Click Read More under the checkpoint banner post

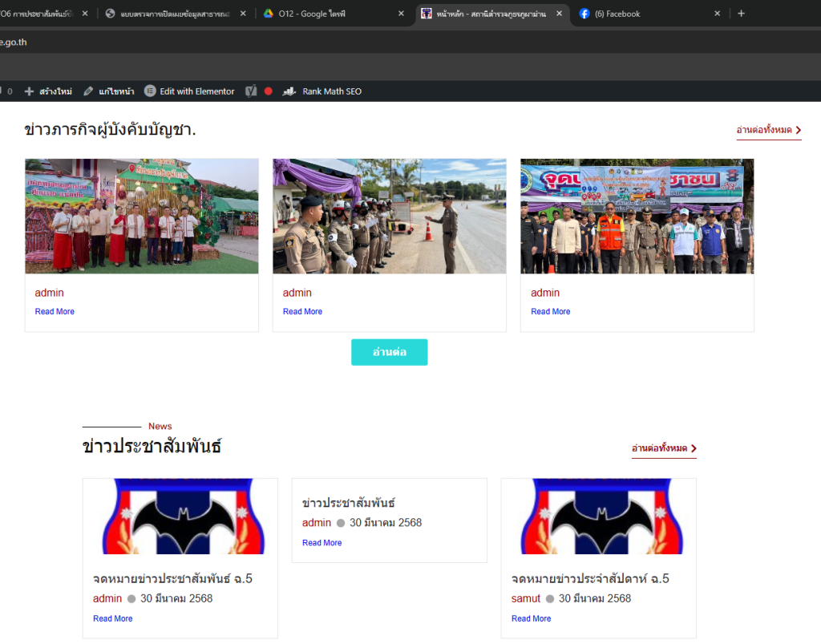pyautogui.click(x=550, y=312)
